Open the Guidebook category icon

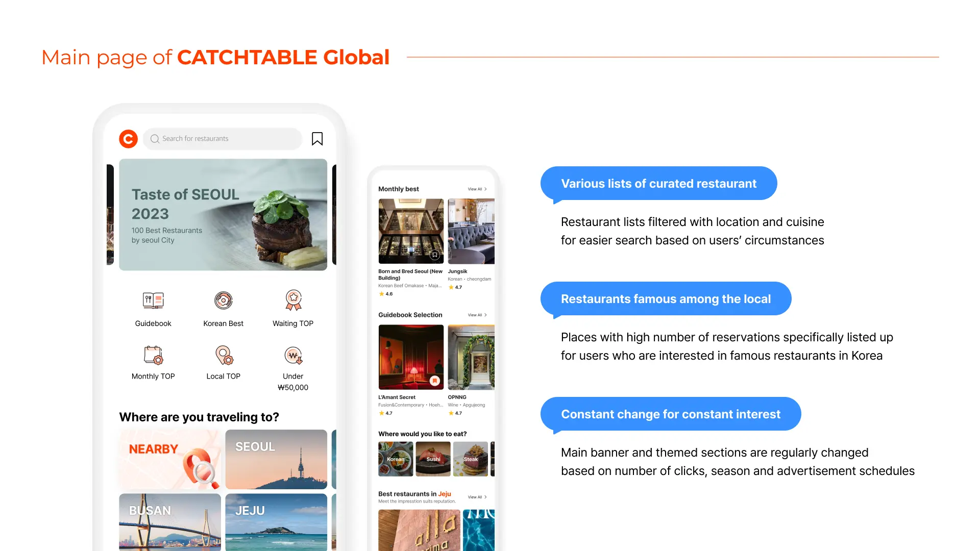pyautogui.click(x=153, y=300)
